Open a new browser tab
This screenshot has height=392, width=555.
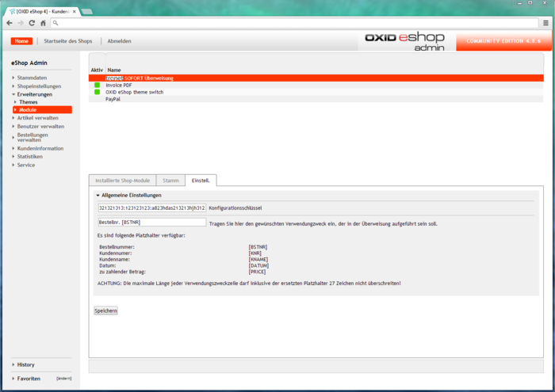click(87, 12)
